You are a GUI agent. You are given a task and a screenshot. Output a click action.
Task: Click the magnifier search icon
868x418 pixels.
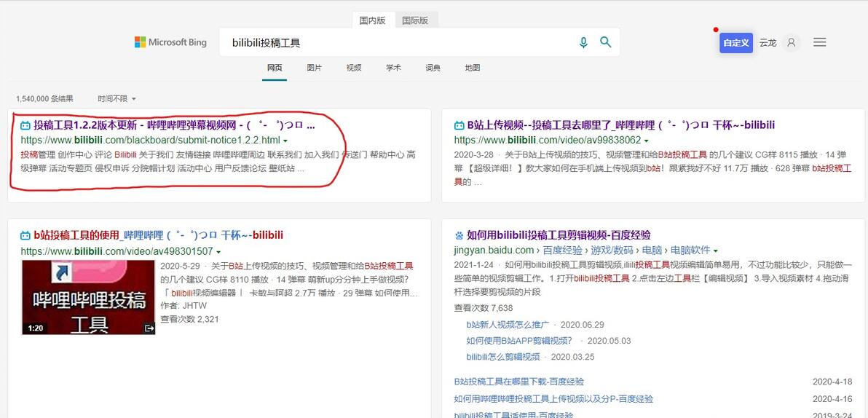coord(606,42)
